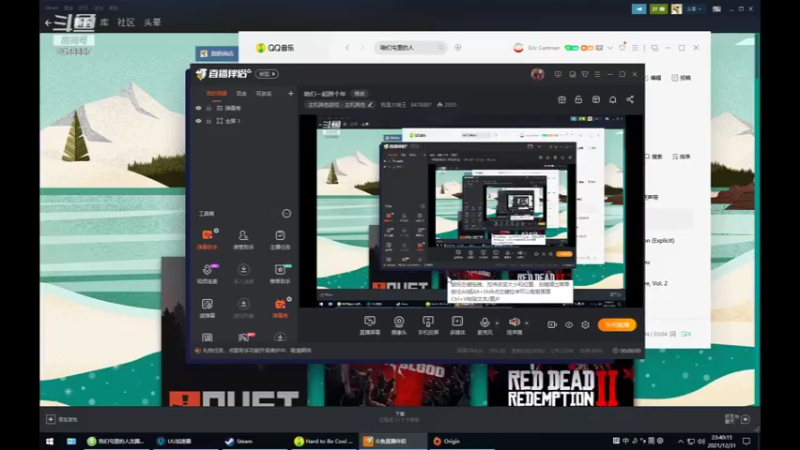
Task: Hide the 全屏1 source with its eye
Action: pyautogui.click(x=198, y=121)
